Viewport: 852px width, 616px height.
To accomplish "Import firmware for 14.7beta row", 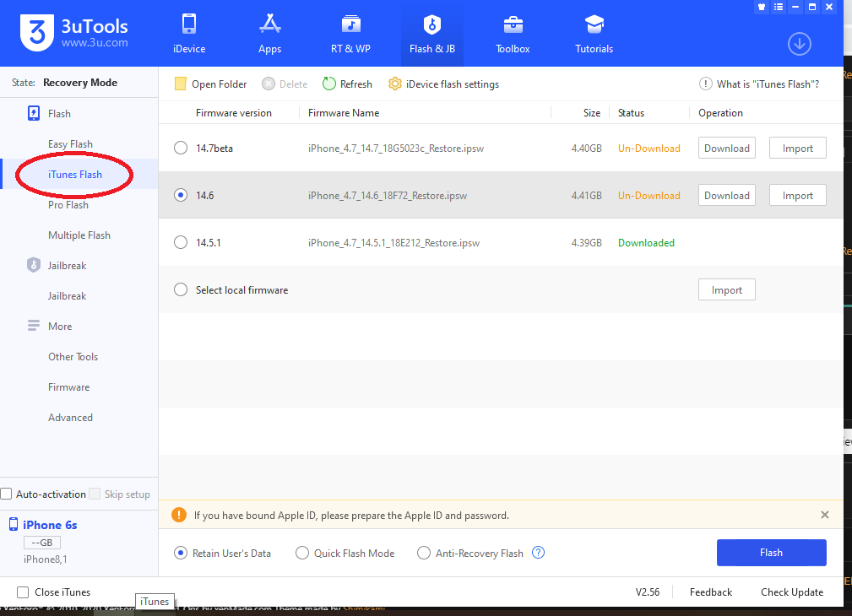I will [x=798, y=148].
